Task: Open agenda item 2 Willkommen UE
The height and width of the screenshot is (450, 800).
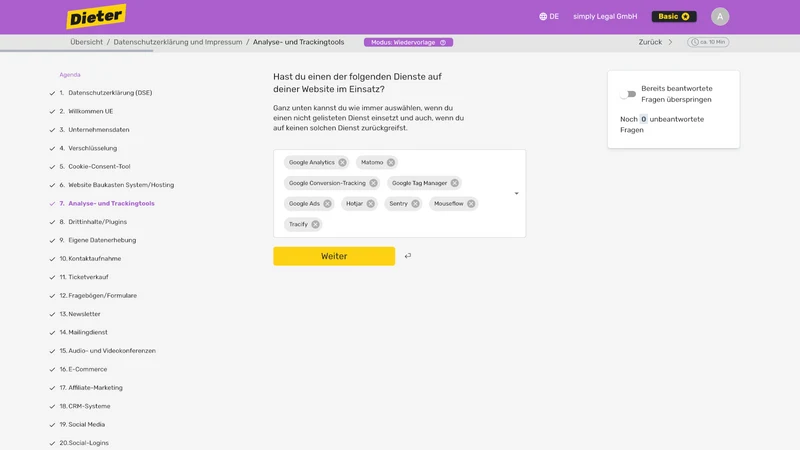Action: [x=86, y=111]
